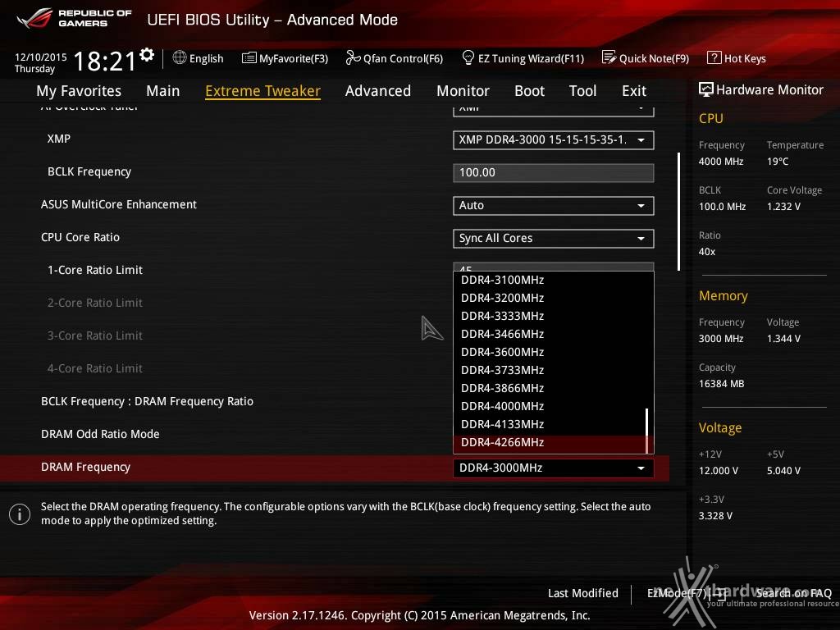Start EZ Tuning Wizard(F11)
Viewport: 840px width, 630px height.
click(523, 58)
